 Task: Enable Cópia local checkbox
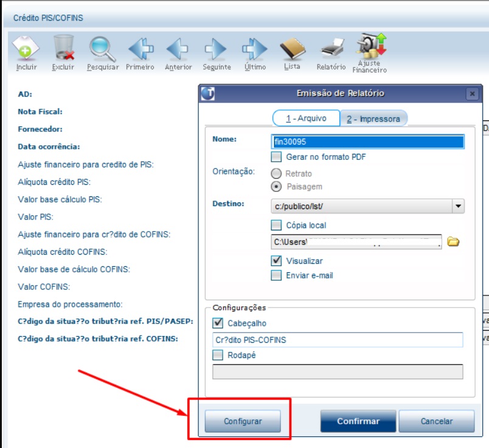(276, 225)
